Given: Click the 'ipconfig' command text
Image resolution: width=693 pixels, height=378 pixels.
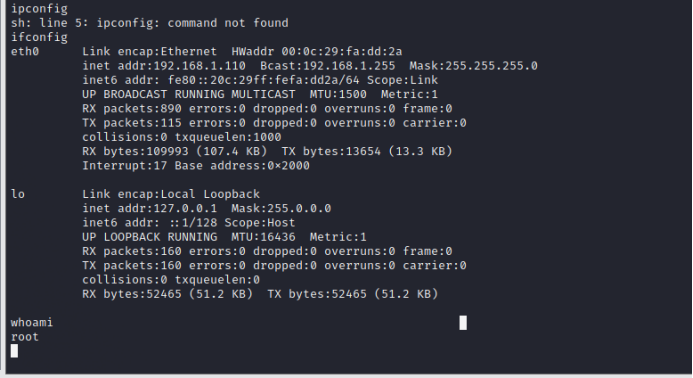Looking at the screenshot, I should pos(39,9).
